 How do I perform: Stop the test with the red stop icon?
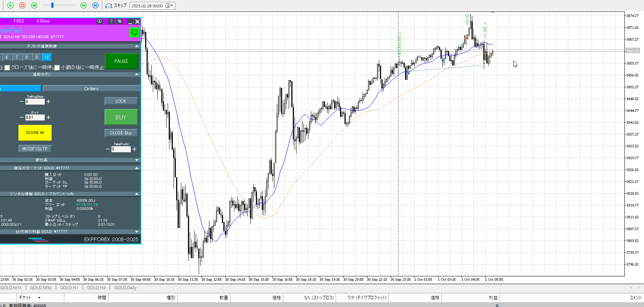[22, 6]
